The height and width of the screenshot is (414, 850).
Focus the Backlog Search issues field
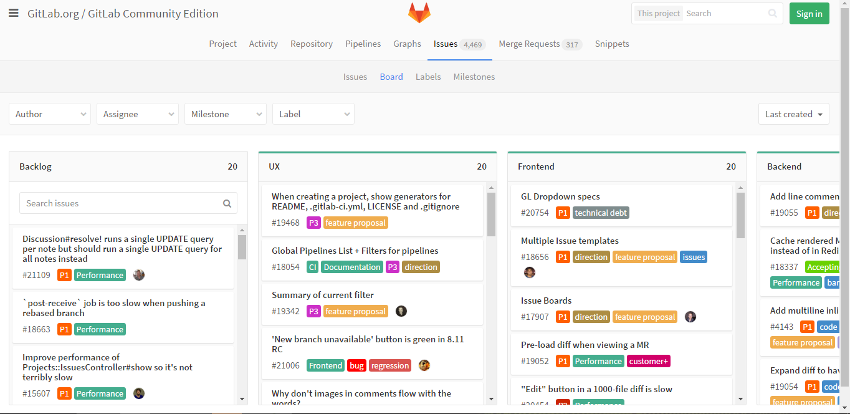pos(120,204)
